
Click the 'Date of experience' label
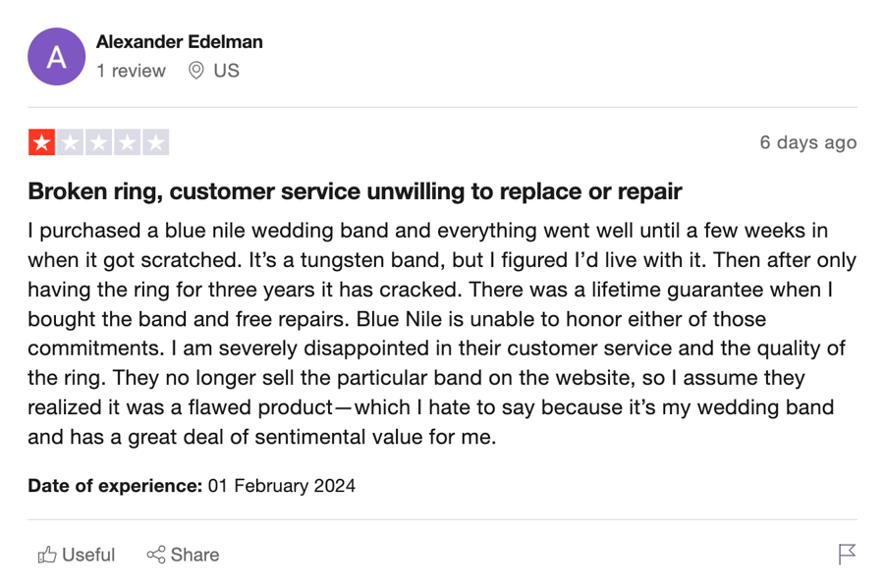pyautogui.click(x=115, y=486)
